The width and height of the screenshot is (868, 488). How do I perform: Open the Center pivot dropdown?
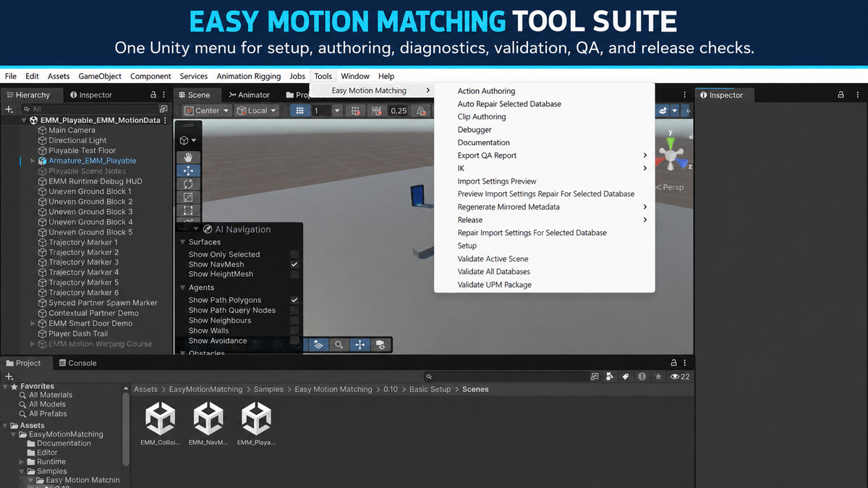pos(206,111)
